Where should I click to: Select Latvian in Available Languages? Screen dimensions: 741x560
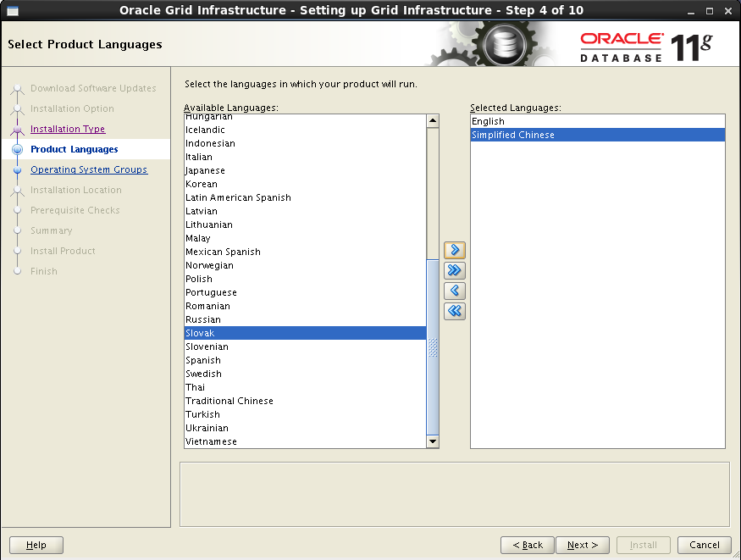click(305, 211)
